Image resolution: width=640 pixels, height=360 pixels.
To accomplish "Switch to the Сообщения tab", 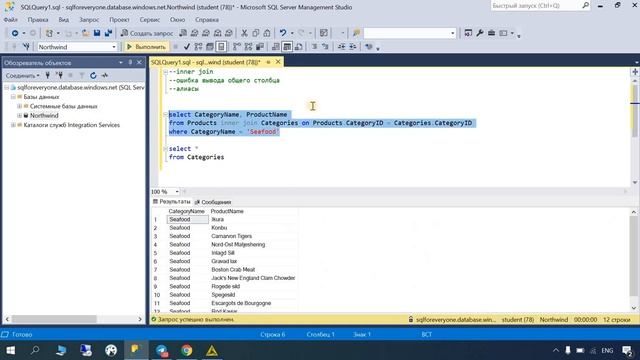I will 213,202.
